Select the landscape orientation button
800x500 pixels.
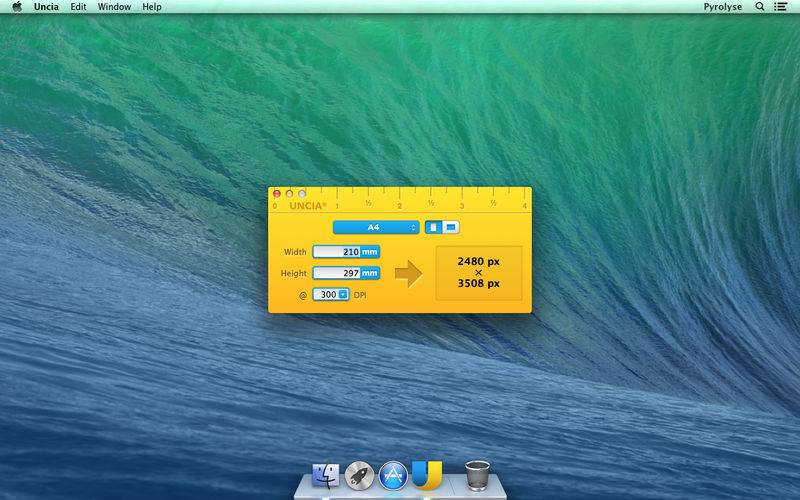(x=451, y=228)
